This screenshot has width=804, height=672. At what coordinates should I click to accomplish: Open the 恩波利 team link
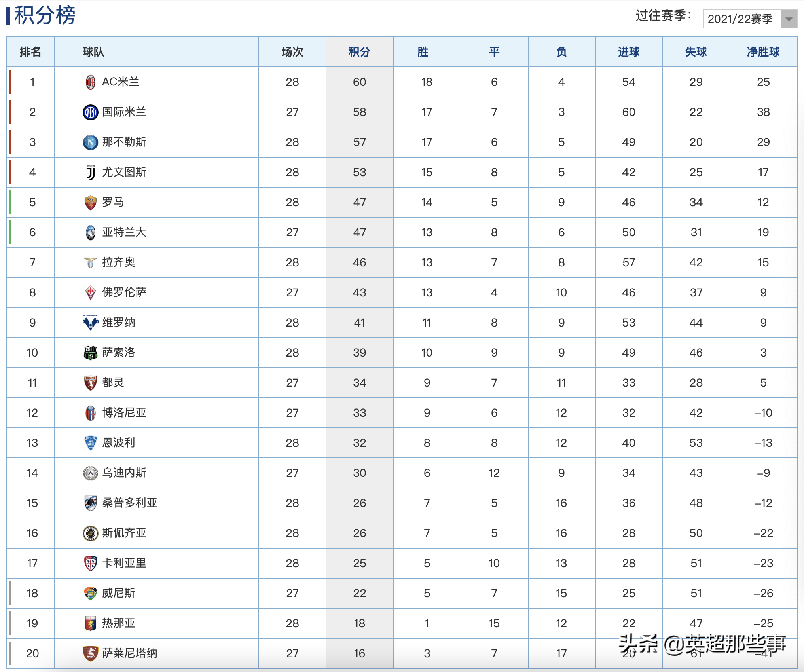(x=119, y=443)
